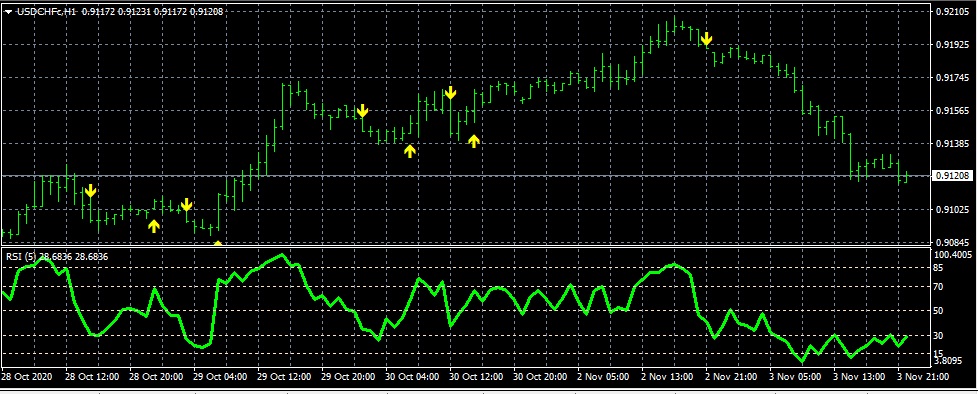Click the white triangle beside USDCHFc,H1 title
This screenshot has width=978, height=394.
(8, 12)
